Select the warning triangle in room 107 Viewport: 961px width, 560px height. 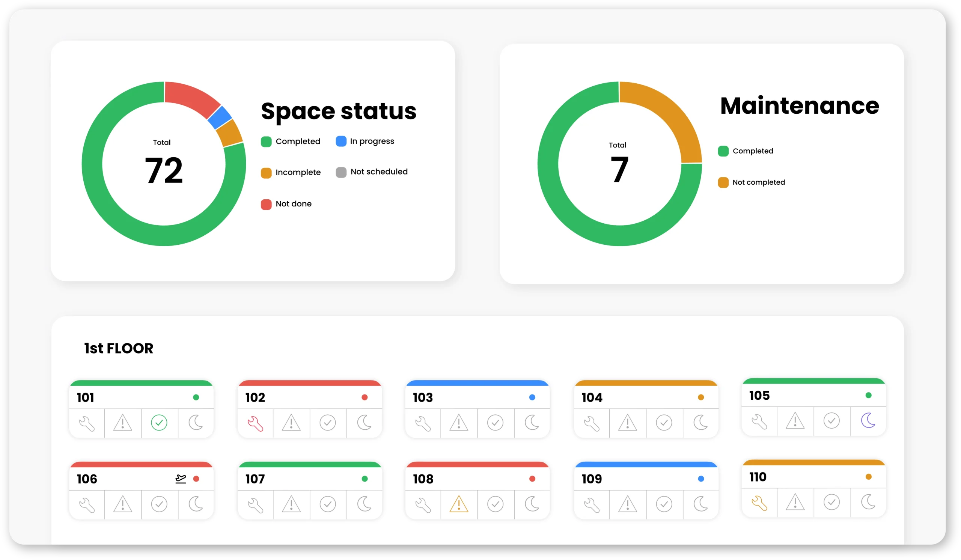(291, 504)
